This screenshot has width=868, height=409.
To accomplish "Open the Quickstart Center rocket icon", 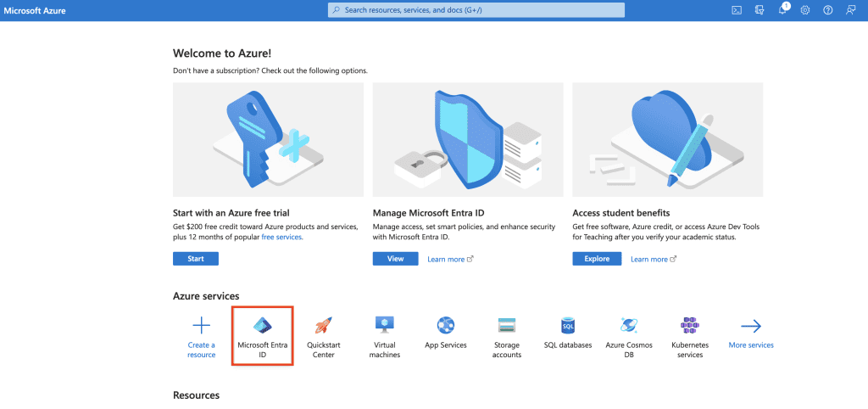I will tap(323, 325).
